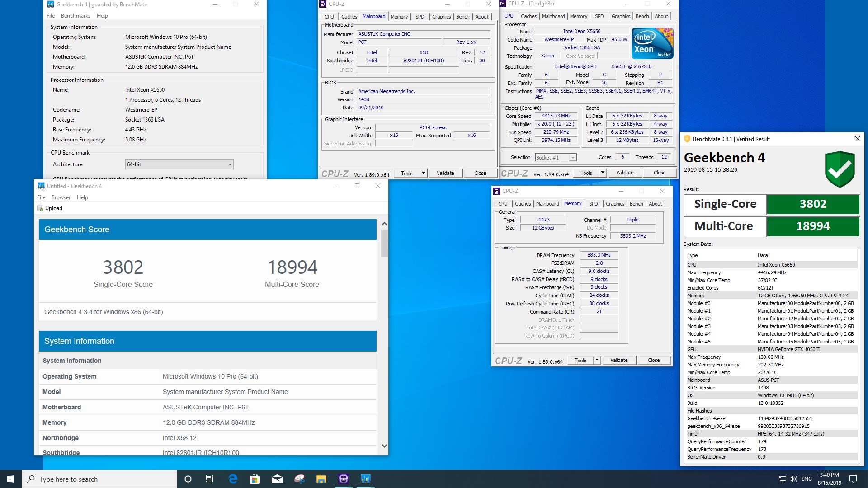The image size is (868, 488).
Task: Click the Multi-Core 18994 result in BenchMate
Action: 813,226
